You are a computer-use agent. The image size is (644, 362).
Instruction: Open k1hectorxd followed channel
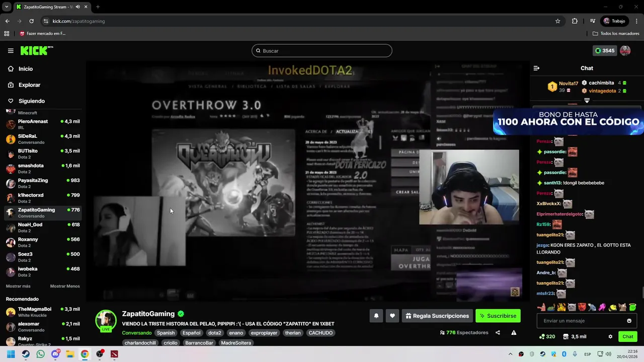click(x=42, y=198)
